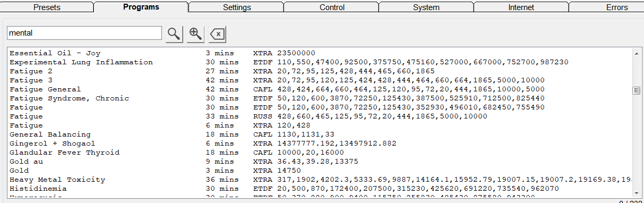
Task: Select the 'Fatigue 2' program
Action: tap(320, 71)
